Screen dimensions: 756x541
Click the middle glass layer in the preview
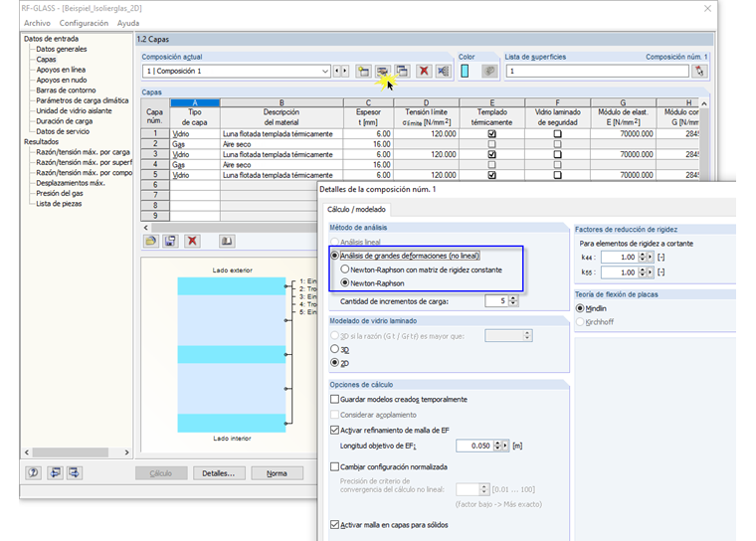point(232,354)
